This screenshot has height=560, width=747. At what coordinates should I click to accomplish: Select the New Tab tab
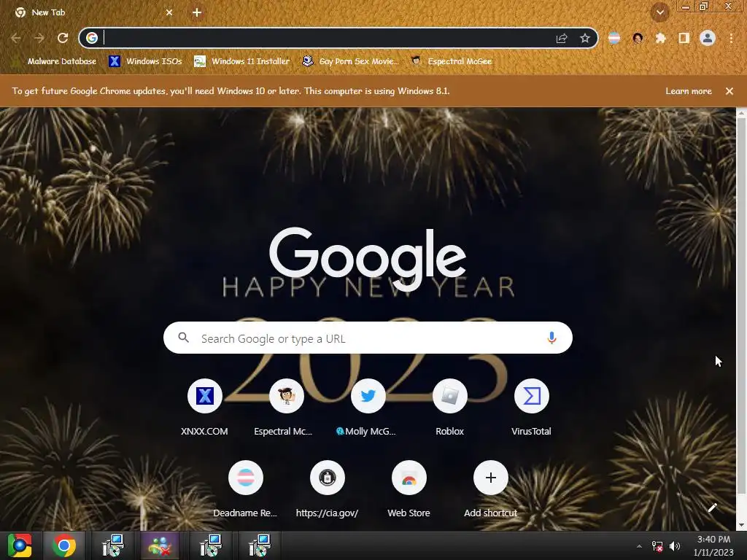(93, 12)
